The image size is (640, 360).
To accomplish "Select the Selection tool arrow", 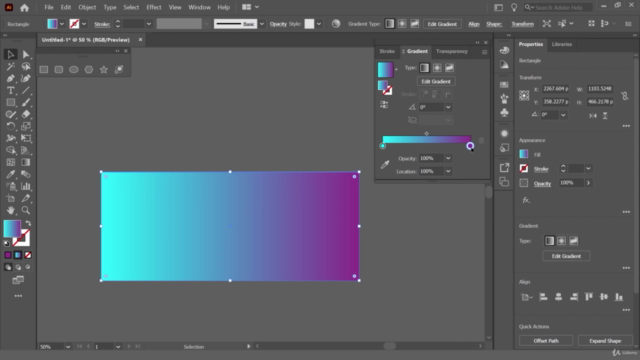I will pos(11,54).
